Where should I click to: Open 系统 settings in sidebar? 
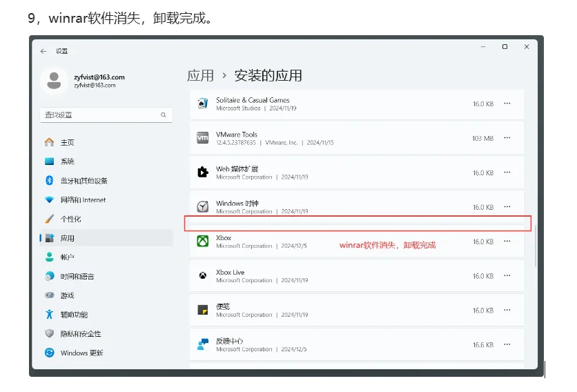click(x=106, y=161)
